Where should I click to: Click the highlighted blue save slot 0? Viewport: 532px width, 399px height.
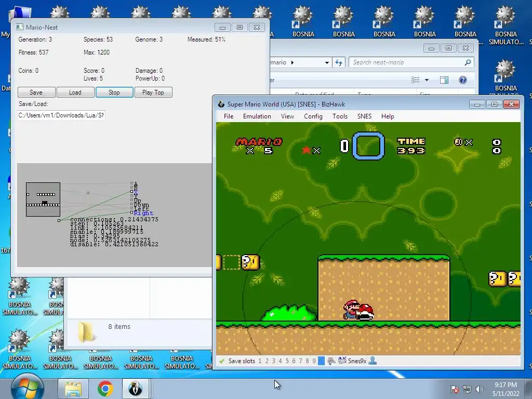point(321,361)
